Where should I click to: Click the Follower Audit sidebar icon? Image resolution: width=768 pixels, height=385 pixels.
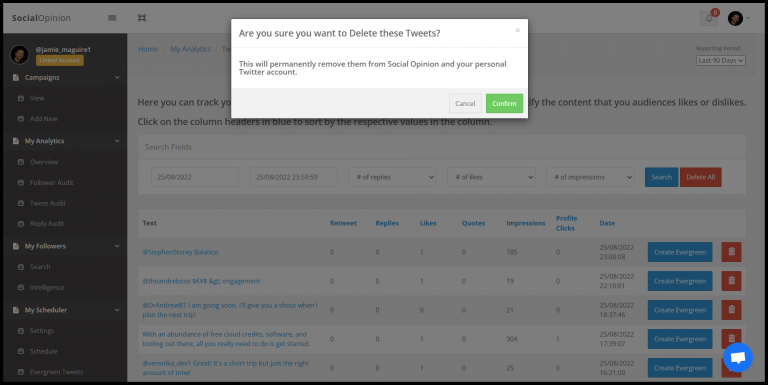21,182
